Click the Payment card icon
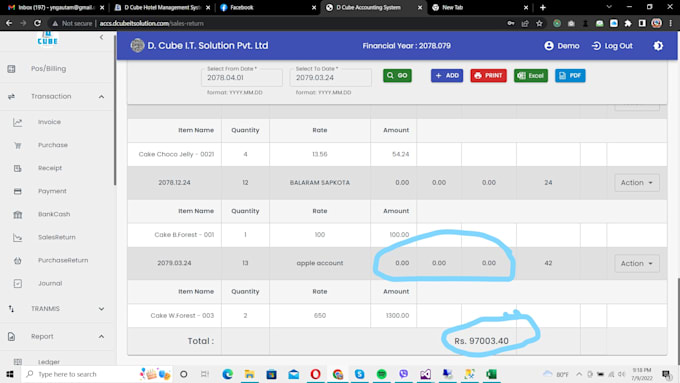 (x=17, y=191)
